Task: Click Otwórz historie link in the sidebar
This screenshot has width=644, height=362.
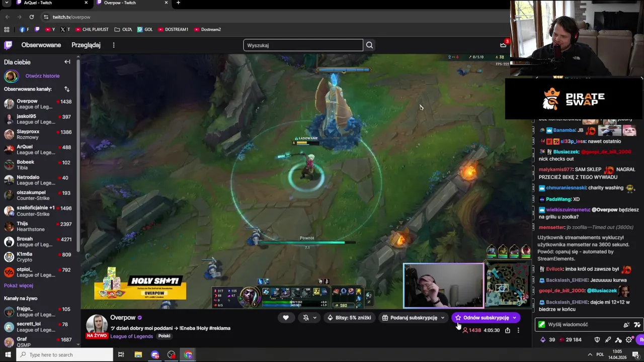Action: point(42,76)
